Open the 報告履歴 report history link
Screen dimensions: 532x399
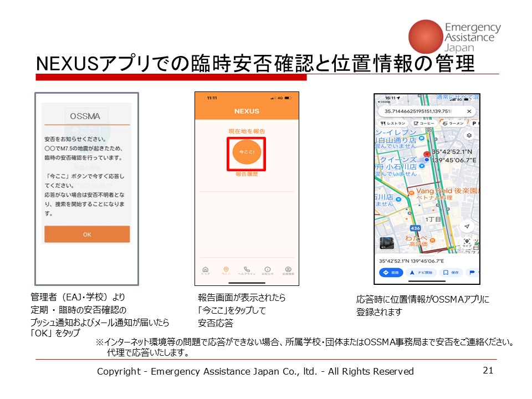[x=247, y=174]
